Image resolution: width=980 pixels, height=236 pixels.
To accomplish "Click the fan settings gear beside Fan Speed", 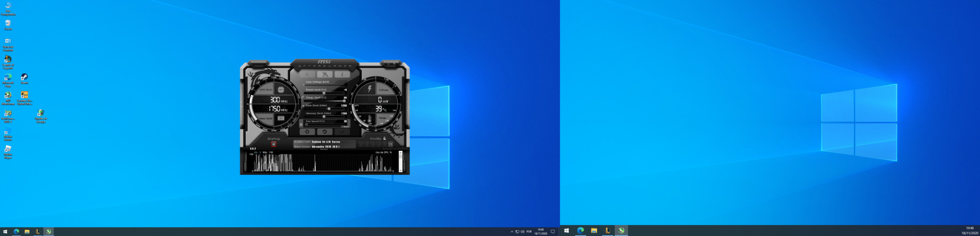I will pyautogui.click(x=301, y=124).
